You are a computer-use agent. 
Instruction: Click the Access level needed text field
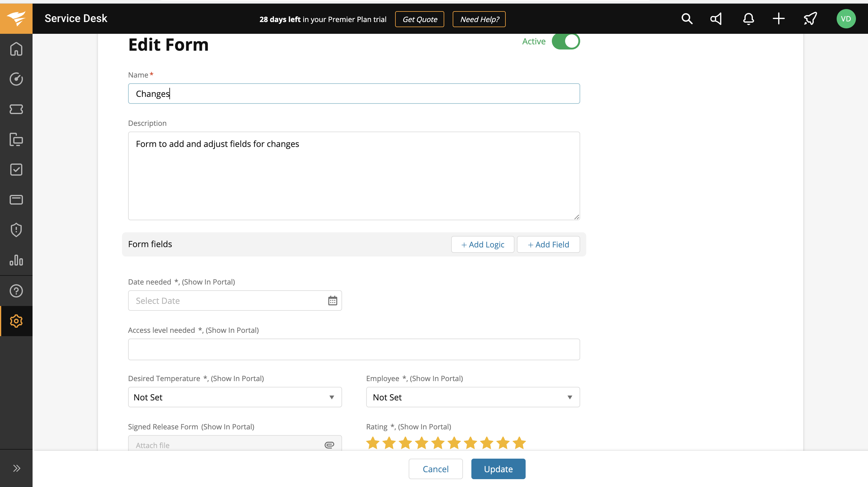click(354, 349)
